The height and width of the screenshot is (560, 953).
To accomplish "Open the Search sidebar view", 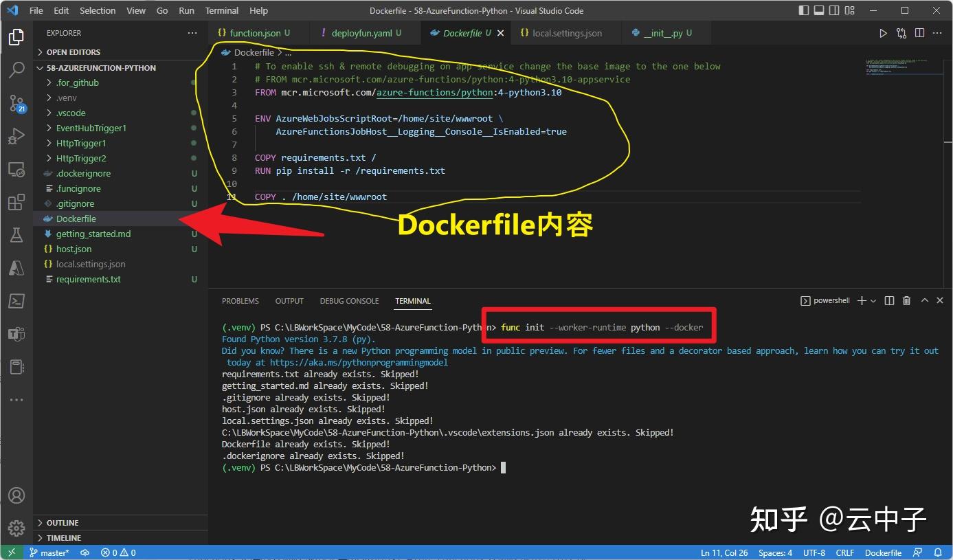I will (16, 71).
